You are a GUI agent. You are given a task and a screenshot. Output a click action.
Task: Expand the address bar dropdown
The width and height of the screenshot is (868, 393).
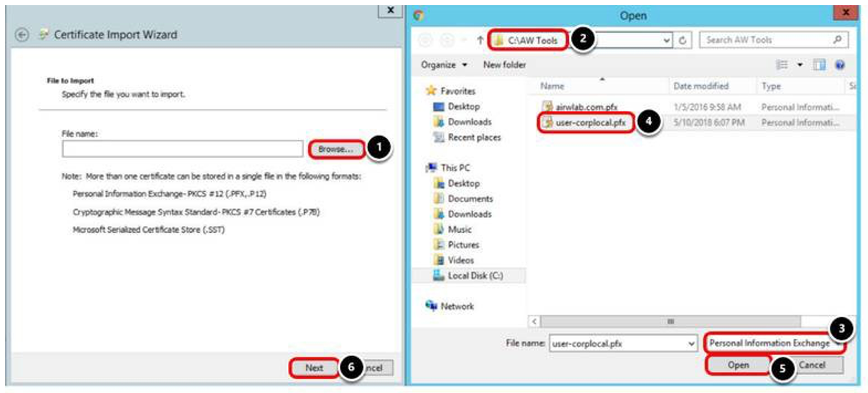click(x=666, y=40)
